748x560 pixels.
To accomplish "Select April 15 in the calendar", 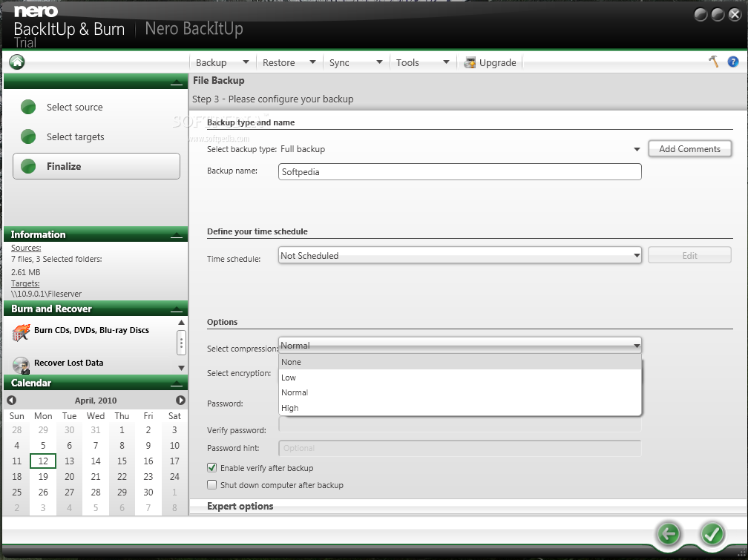I will point(122,461).
